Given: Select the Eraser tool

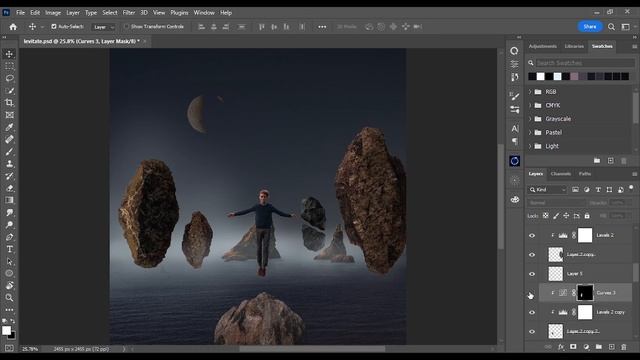Looking at the screenshot, I should [x=9, y=188].
